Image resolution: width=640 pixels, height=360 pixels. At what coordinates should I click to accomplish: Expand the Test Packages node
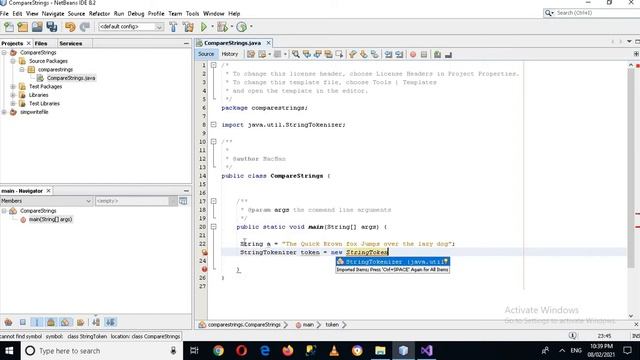13,87
